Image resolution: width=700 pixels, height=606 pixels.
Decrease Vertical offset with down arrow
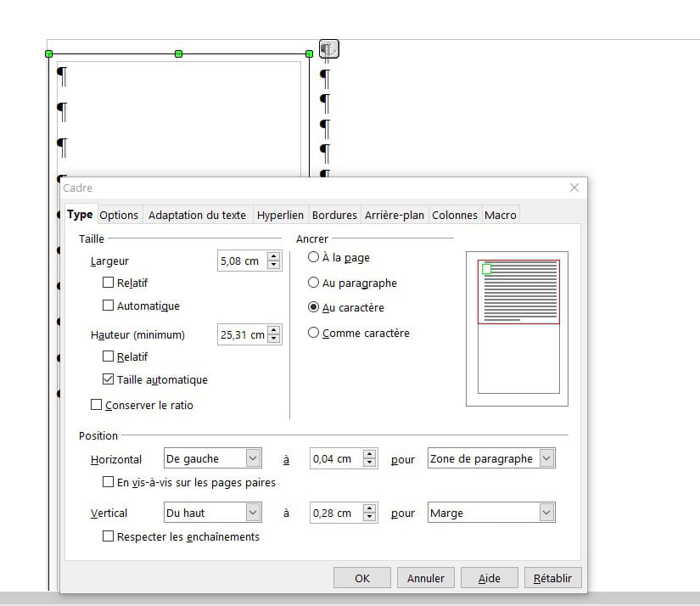pyautogui.click(x=370, y=517)
